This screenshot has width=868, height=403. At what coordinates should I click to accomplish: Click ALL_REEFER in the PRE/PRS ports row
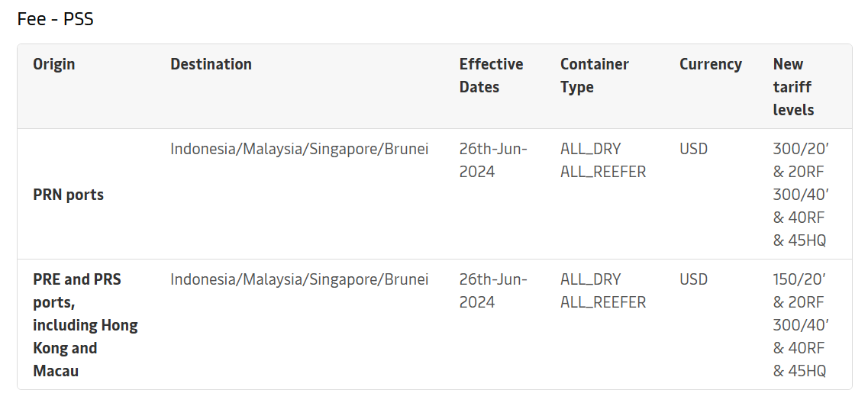pos(602,302)
